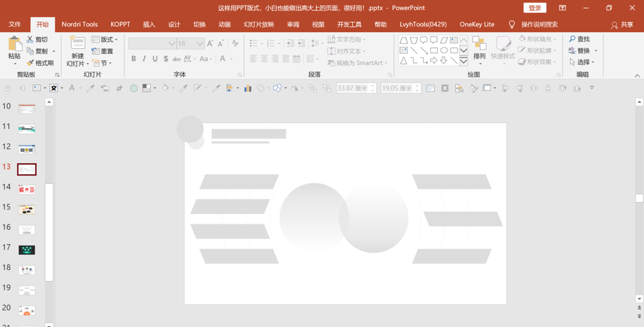Select the oval shape in shapes gallery
Screen dimensions: 644x327
click(444, 50)
